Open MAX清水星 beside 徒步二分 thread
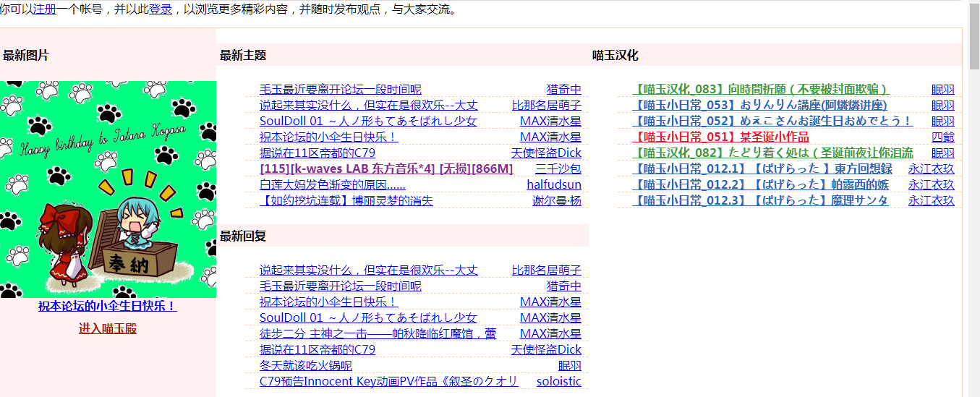980x397 pixels. pyautogui.click(x=550, y=334)
